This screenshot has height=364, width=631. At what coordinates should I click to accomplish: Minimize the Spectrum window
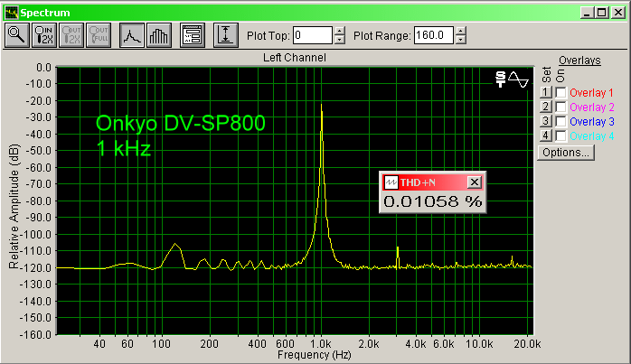588,13
